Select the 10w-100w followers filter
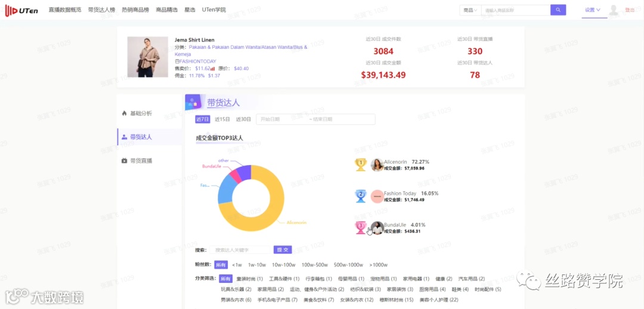 [x=284, y=265]
